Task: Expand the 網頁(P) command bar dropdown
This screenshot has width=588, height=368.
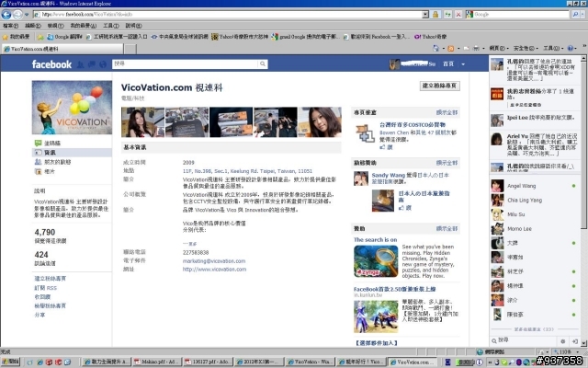Action: pyautogui.click(x=499, y=49)
